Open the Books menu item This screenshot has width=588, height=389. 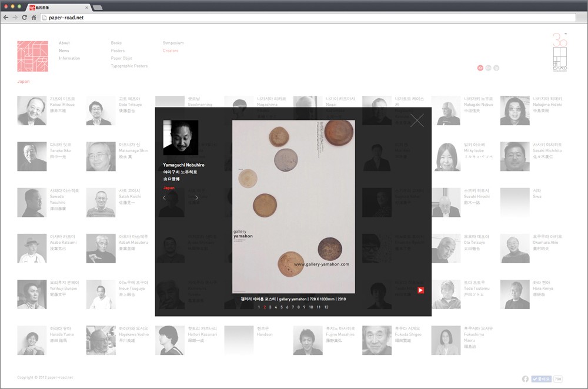pyautogui.click(x=116, y=43)
